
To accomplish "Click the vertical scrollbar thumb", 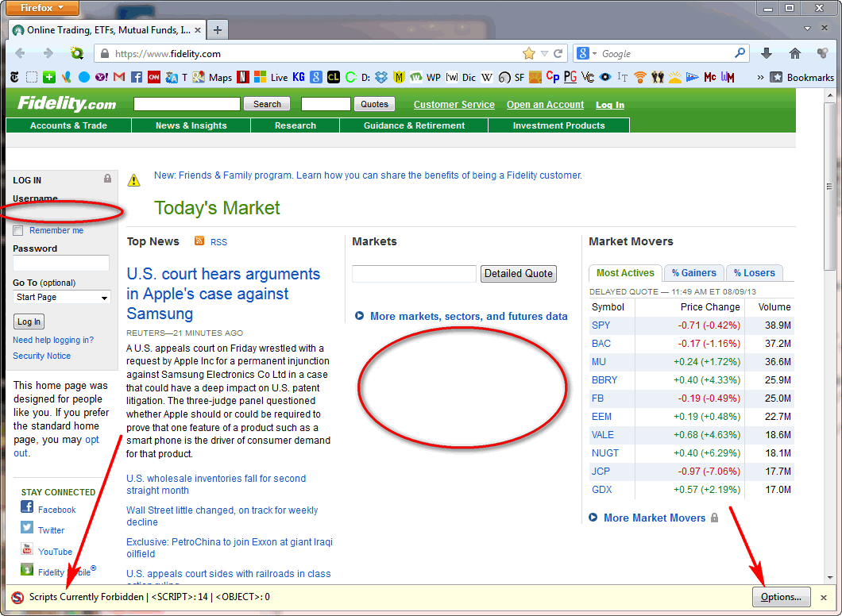I will pyautogui.click(x=829, y=187).
